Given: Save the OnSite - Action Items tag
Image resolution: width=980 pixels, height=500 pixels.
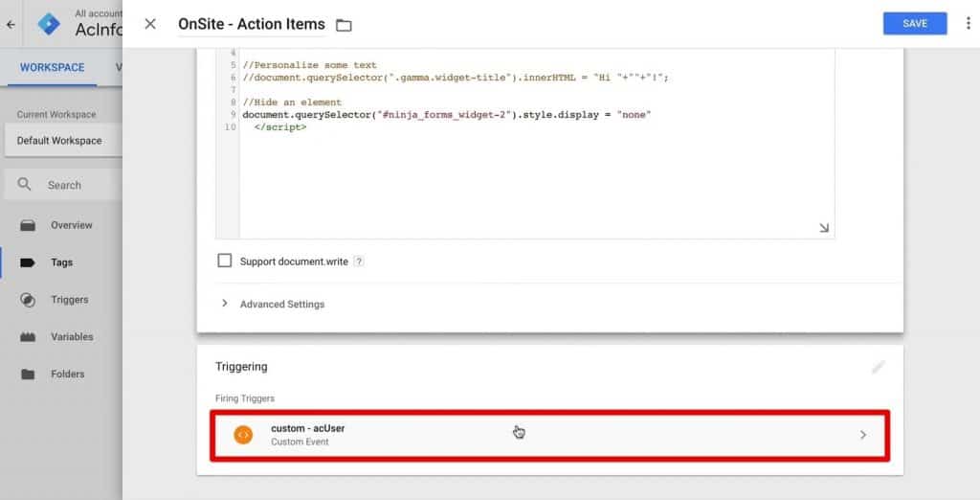Looking at the screenshot, I should [x=914, y=23].
